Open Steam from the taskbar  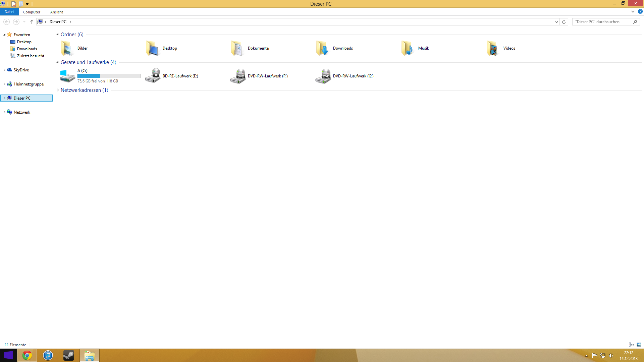pos(69,355)
